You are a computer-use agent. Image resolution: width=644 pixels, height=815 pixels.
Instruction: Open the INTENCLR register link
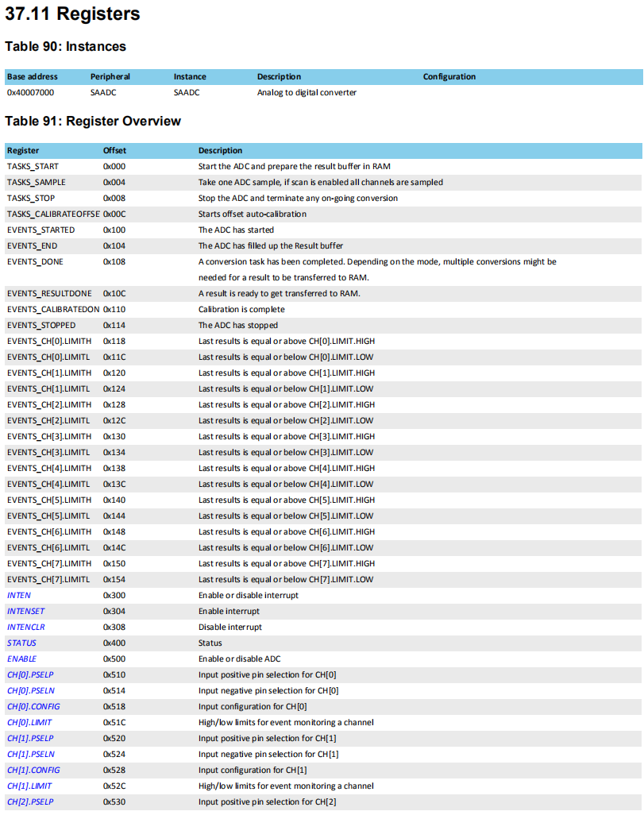(x=26, y=627)
